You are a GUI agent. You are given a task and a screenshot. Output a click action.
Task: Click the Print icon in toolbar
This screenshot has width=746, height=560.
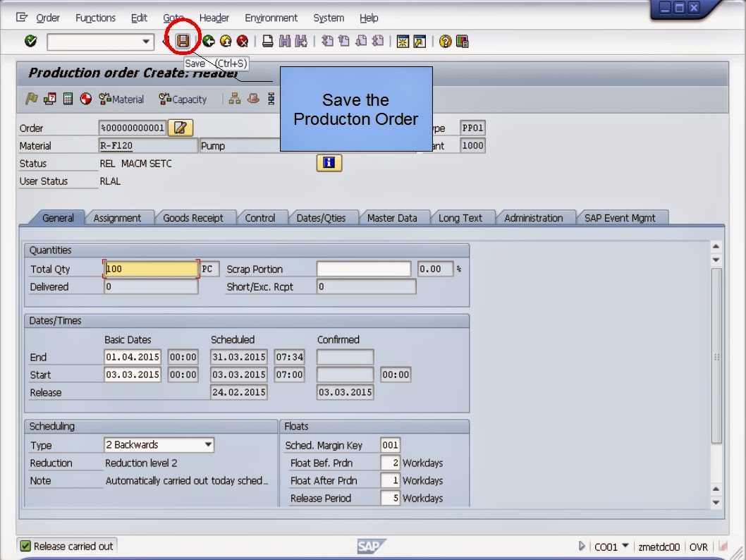(x=268, y=42)
